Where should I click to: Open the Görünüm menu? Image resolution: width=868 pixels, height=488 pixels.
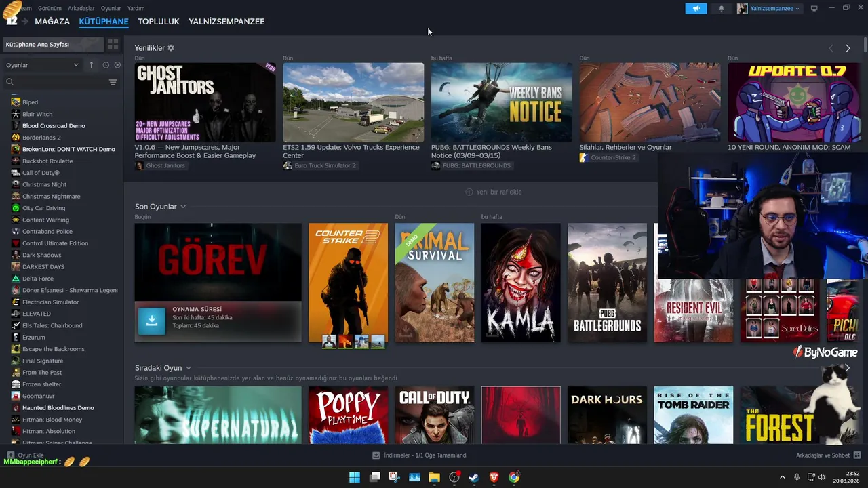tap(50, 8)
